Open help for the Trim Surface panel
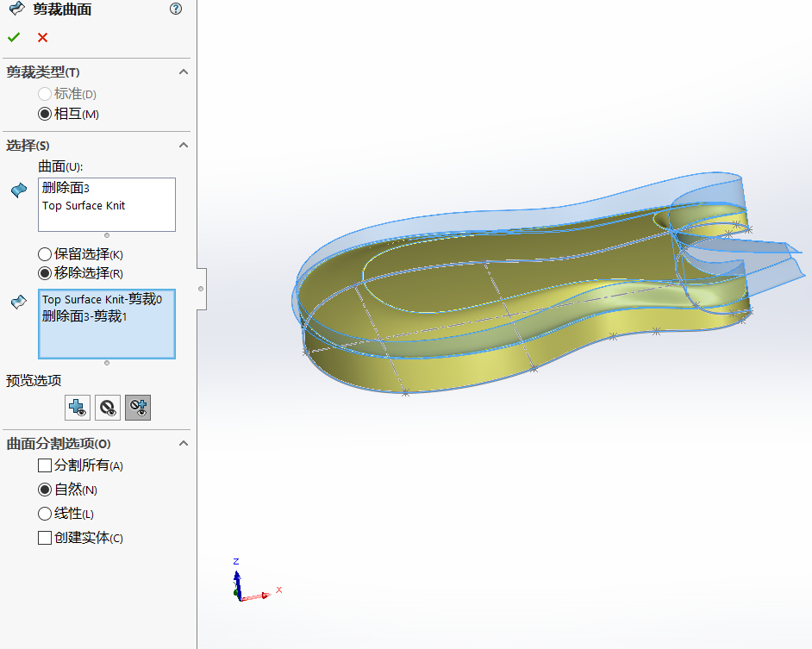Screen dimensions: 812x649 tap(176, 9)
